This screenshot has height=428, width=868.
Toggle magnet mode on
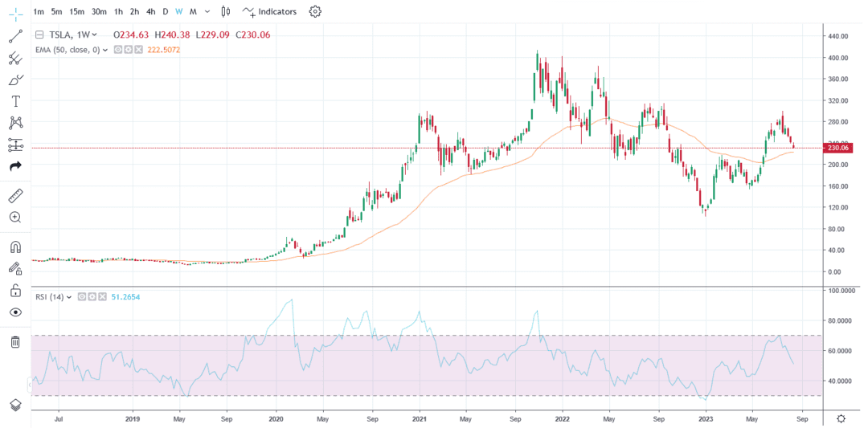(15, 247)
